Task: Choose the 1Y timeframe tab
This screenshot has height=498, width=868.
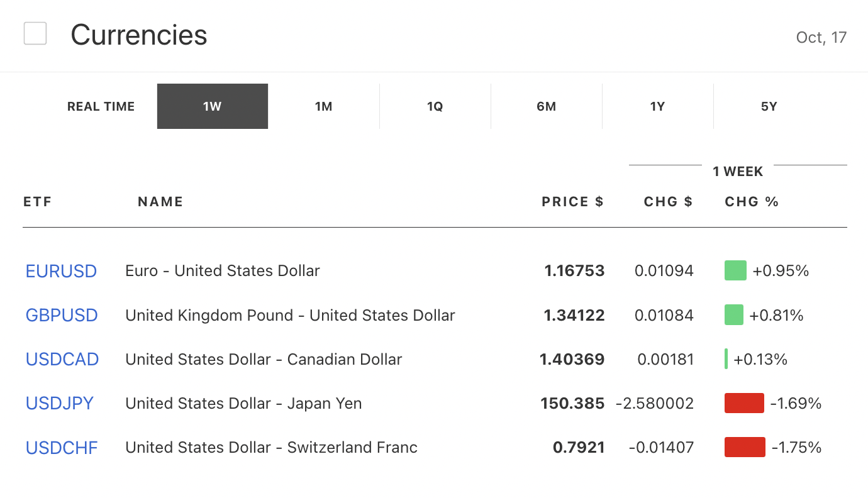Action: point(657,106)
